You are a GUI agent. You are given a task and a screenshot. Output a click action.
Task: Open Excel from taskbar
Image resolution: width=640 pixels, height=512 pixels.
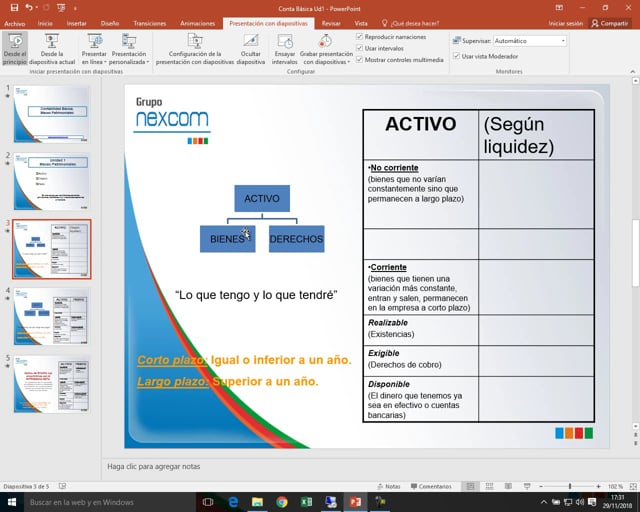point(306,502)
